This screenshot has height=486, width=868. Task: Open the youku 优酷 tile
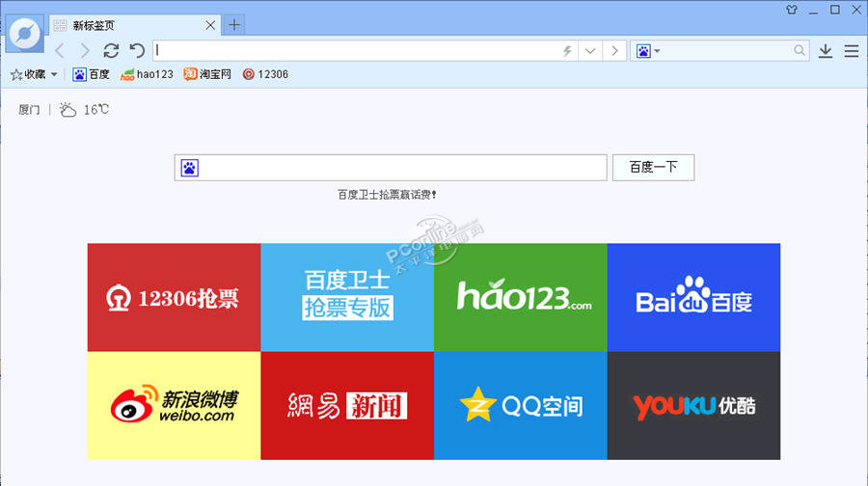pyautogui.click(x=693, y=406)
